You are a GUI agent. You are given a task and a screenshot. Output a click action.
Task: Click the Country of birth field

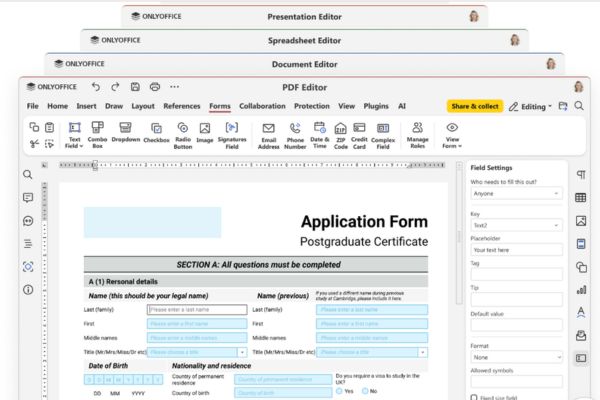(283, 393)
